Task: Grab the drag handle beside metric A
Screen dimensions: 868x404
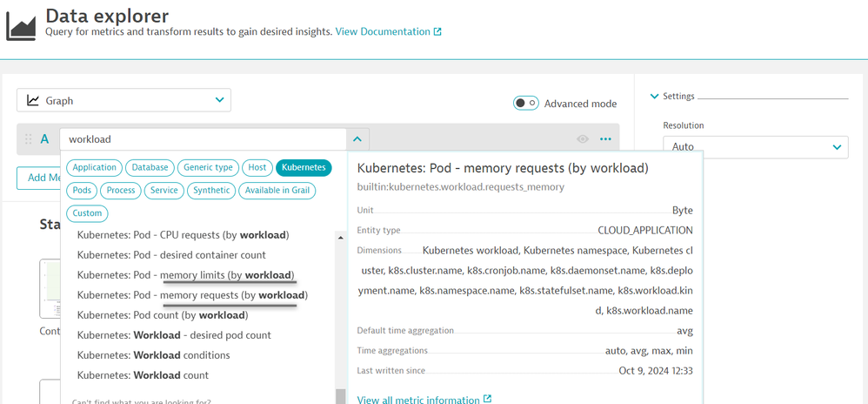Action: point(29,139)
